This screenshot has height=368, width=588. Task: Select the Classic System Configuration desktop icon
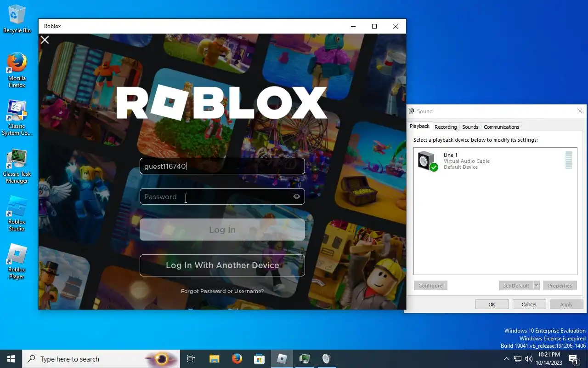pyautogui.click(x=17, y=118)
